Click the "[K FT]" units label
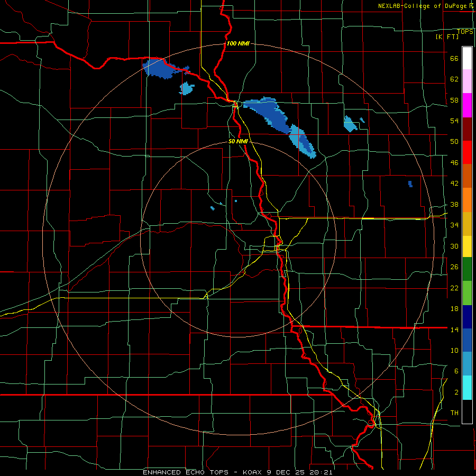Viewport: 476px width, 476px height. coord(447,36)
